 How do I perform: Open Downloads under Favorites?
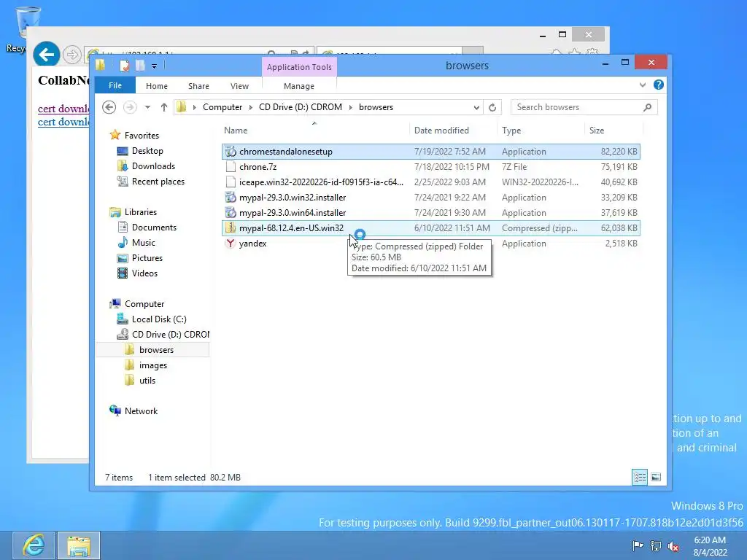(x=153, y=166)
